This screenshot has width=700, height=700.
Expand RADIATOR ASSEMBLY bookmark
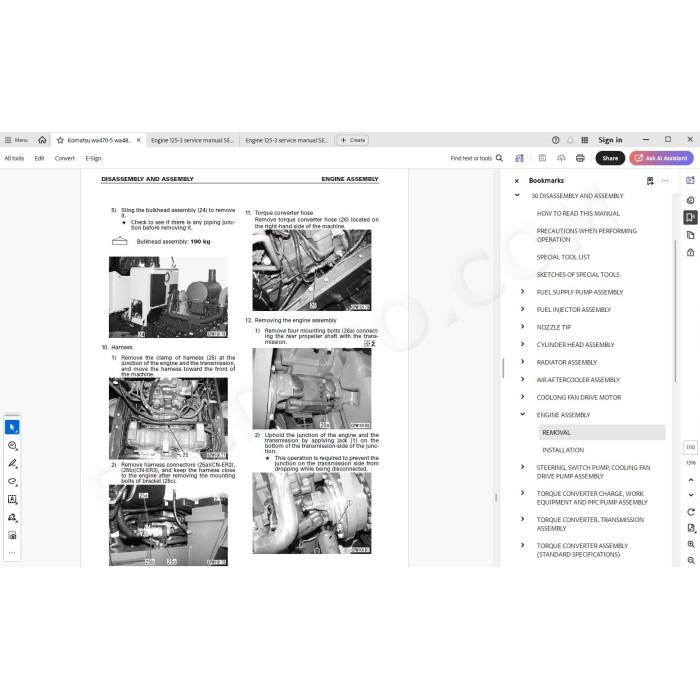pos(522,362)
